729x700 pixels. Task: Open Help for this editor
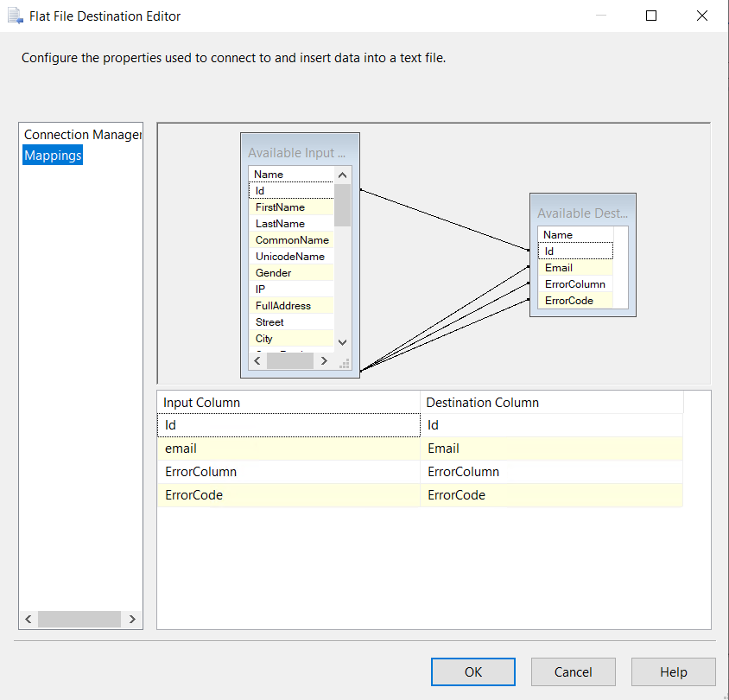[673, 671]
